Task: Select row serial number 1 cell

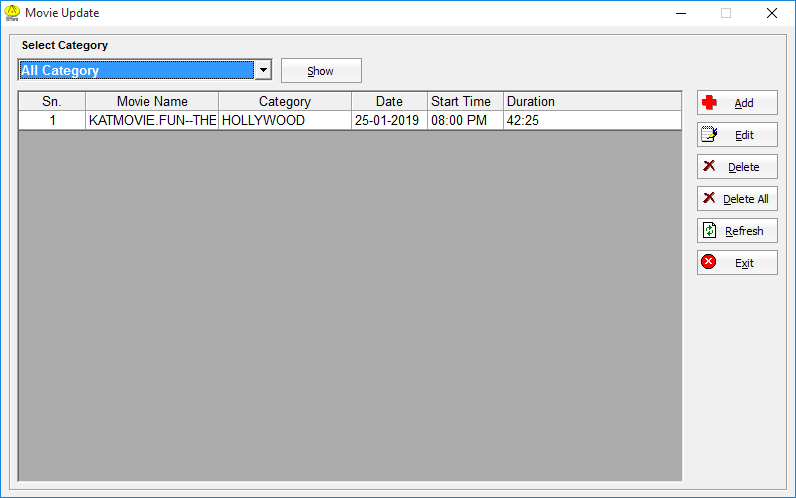Action: pyautogui.click(x=52, y=120)
